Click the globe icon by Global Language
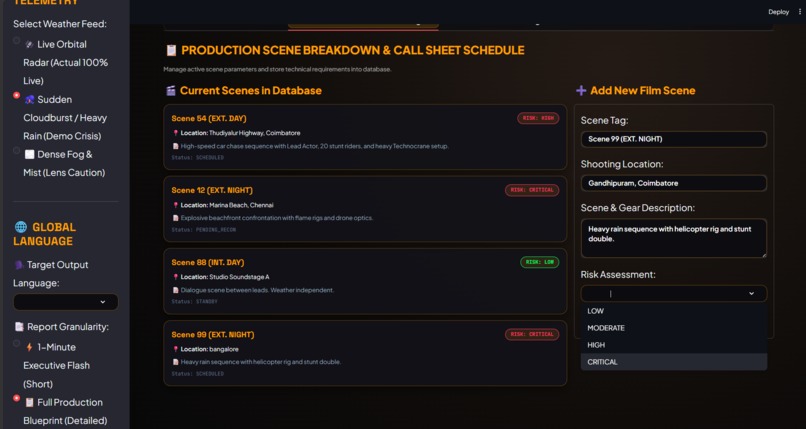806x429 pixels. 21,227
